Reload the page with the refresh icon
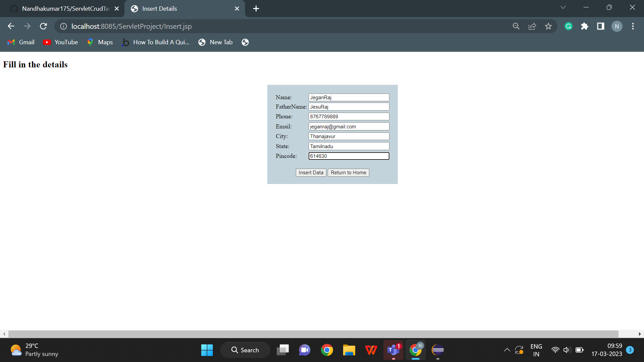The image size is (644, 362). [x=43, y=26]
